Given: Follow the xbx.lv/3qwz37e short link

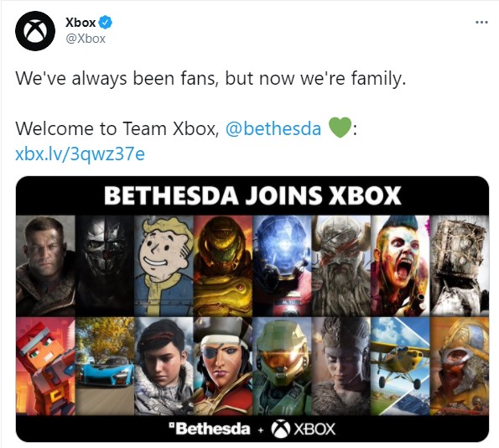Looking at the screenshot, I should pos(81,154).
